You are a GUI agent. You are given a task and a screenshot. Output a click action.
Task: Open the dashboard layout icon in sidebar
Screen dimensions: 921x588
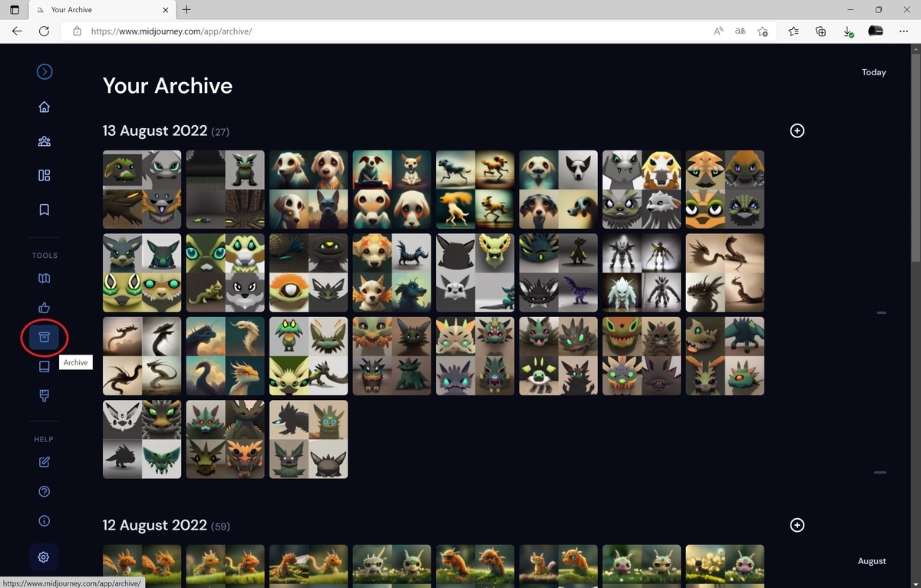[x=45, y=175]
